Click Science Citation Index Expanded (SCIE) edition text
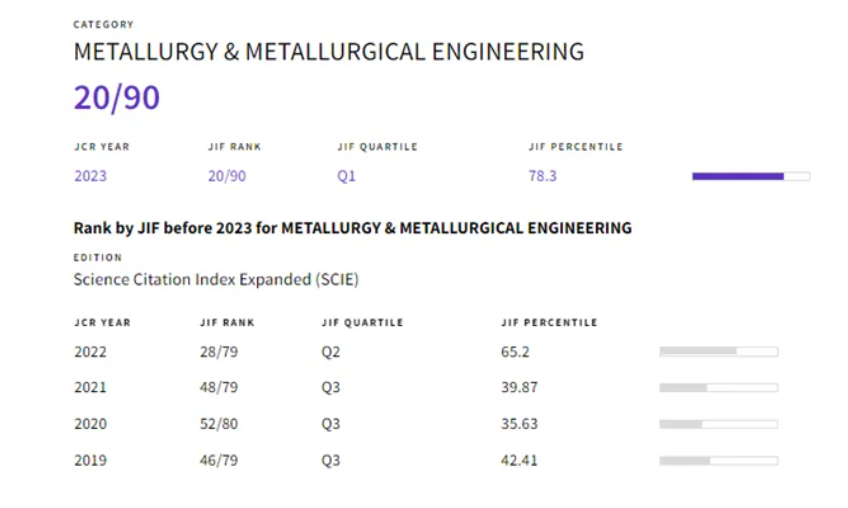 [x=216, y=280]
